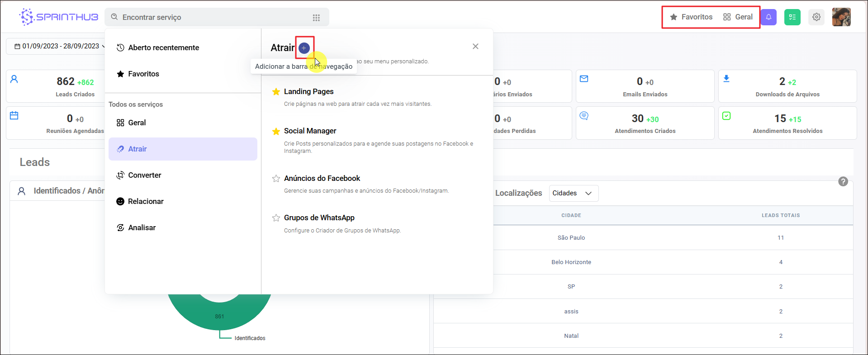Open Analisar from the services list
This screenshot has width=868, height=355.
142,227
